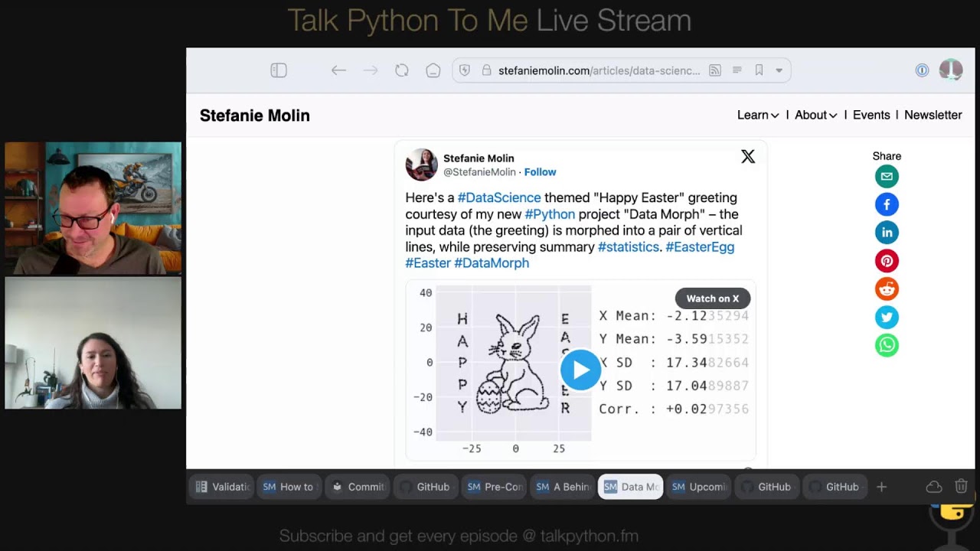Share the article on Reddit

click(887, 289)
